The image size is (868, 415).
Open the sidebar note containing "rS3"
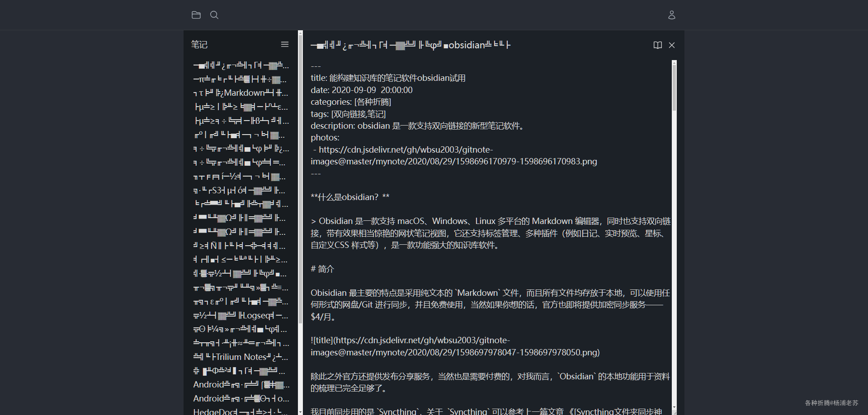point(241,191)
